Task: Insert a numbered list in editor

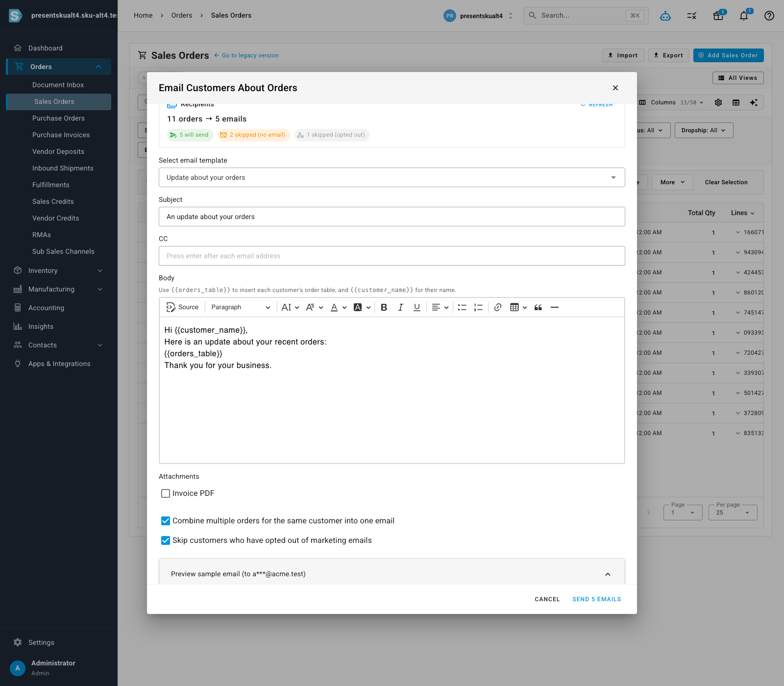Action: coord(478,307)
